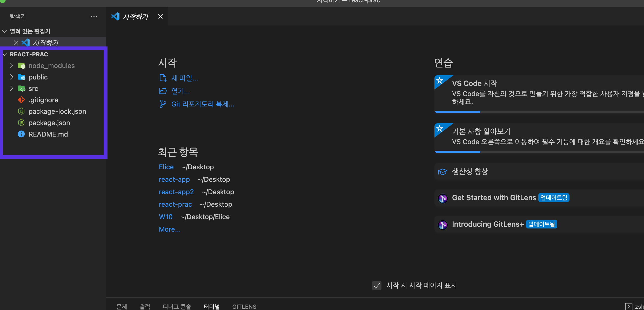Screen dimensions: 644x310
Task: Switch to the 터미널 panel tab
Action: (212, 307)
